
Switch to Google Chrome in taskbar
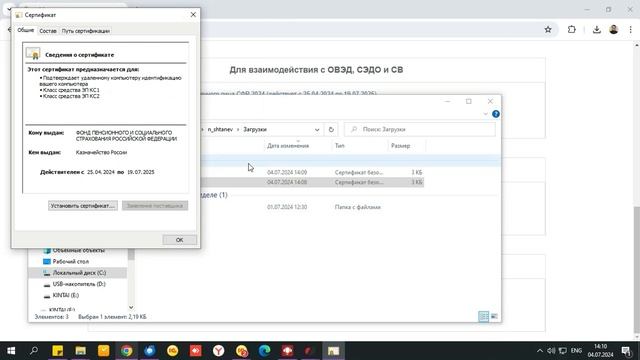tap(126, 351)
